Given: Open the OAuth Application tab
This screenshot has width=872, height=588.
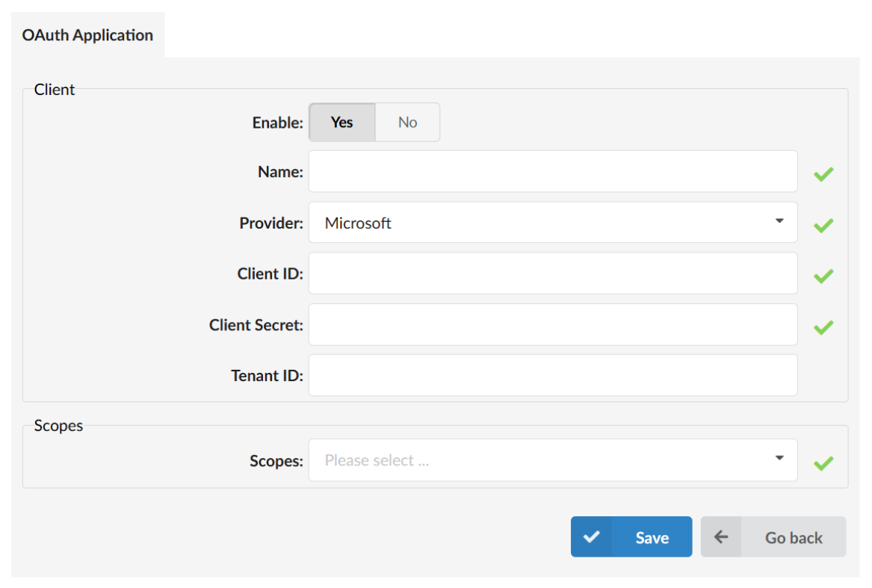Looking at the screenshot, I should point(88,34).
